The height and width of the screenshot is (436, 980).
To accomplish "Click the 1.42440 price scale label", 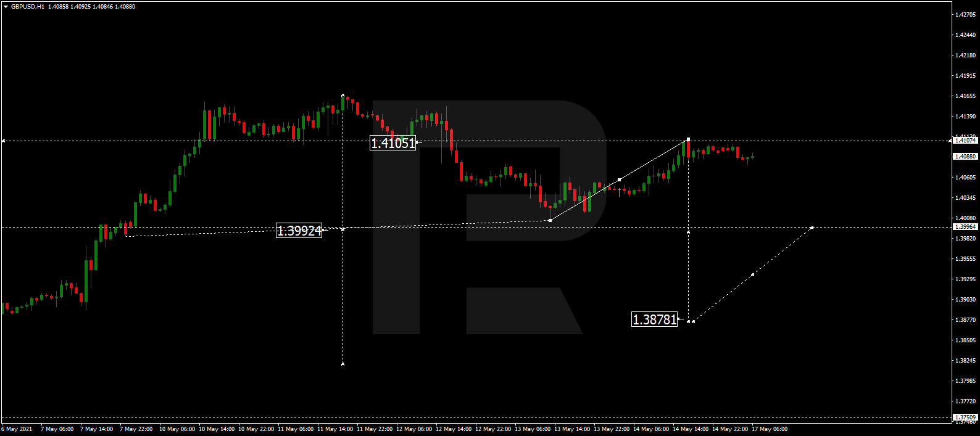I will pyautogui.click(x=965, y=35).
